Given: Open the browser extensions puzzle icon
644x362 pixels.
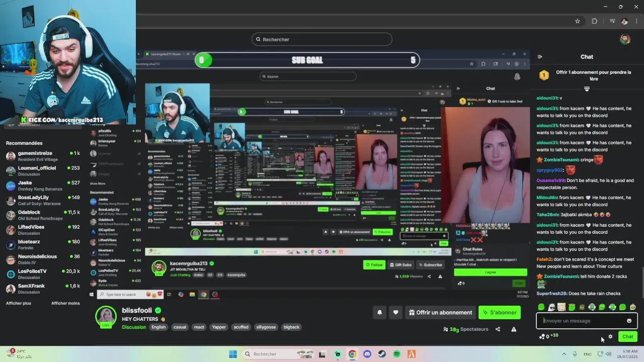Looking at the screenshot, I should click(x=595, y=21).
